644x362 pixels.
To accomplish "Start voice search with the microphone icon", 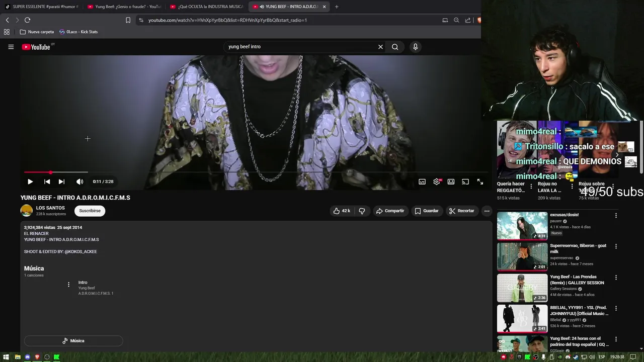I will (415, 47).
